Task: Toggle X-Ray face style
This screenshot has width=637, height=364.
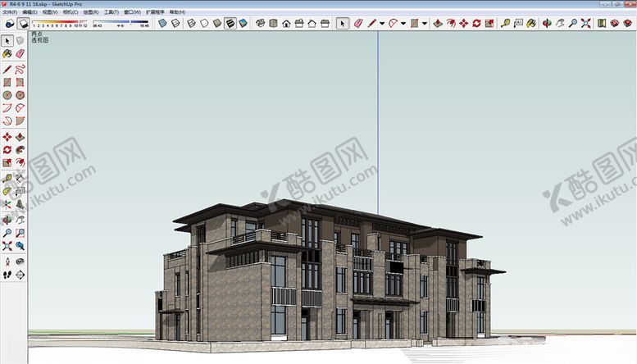Action: click(163, 23)
